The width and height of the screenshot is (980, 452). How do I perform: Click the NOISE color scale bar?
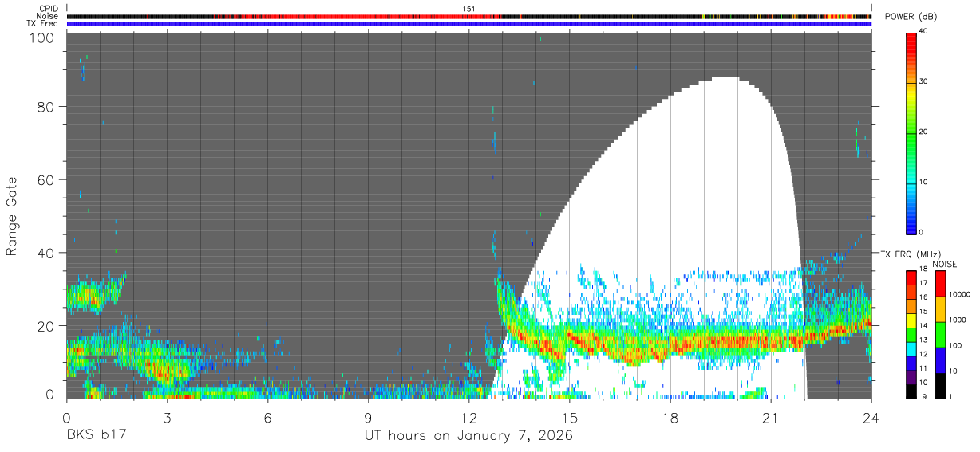point(940,335)
